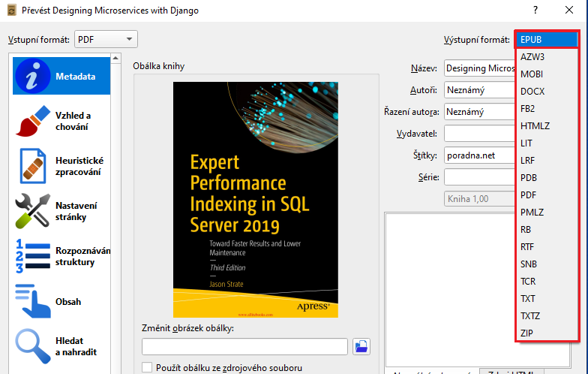Open Rozpoznávání struktury list icon
Viewport: 588px width, 374px height.
click(32, 256)
